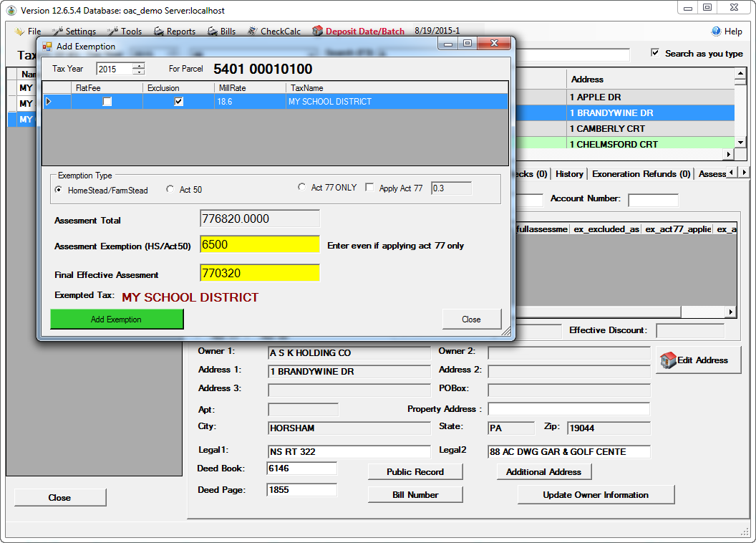Screen dimensions: 756x543
Task: Click the Deed Book field 6146
Action: [302, 468]
